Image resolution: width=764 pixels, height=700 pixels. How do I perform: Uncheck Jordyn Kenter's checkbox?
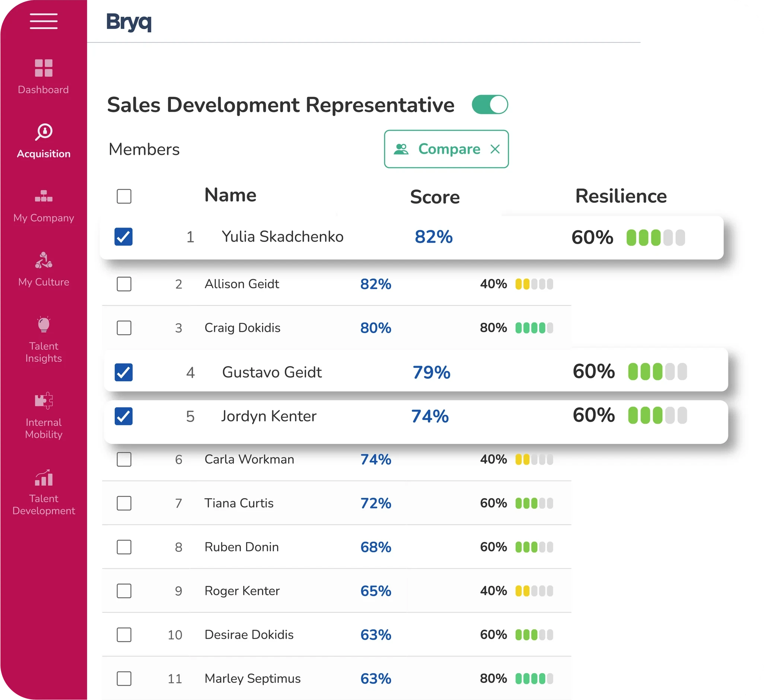(124, 416)
